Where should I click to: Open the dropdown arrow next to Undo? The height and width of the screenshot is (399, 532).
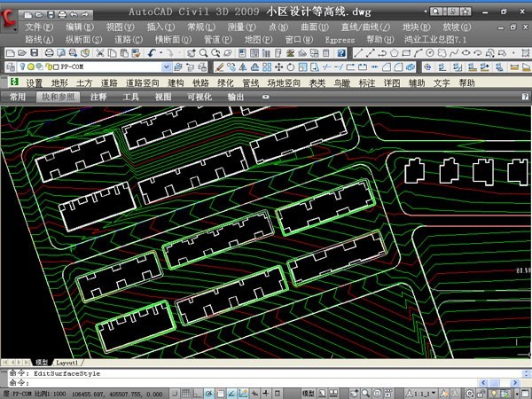click(x=160, y=53)
